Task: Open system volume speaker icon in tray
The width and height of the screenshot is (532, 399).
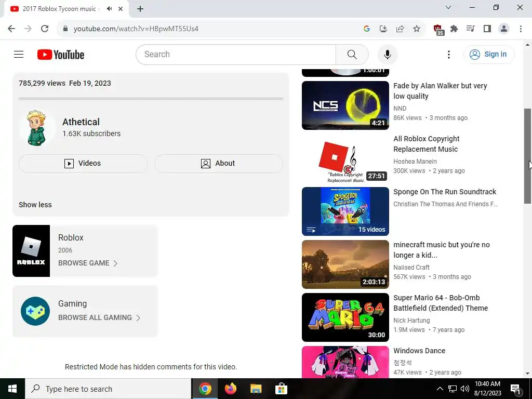Action: (x=465, y=389)
